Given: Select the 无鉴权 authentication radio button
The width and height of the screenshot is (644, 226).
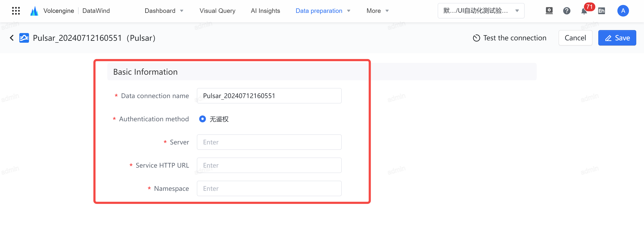Looking at the screenshot, I should click(202, 119).
